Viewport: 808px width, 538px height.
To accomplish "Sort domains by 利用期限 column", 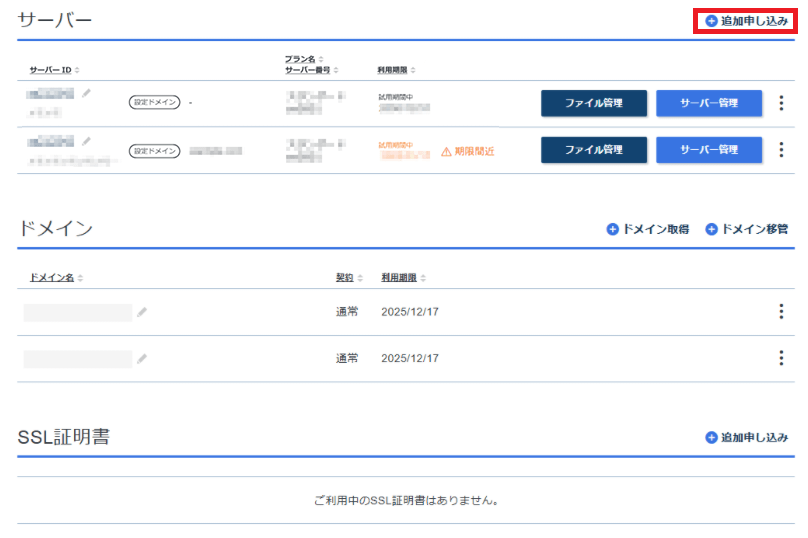I will point(403,278).
